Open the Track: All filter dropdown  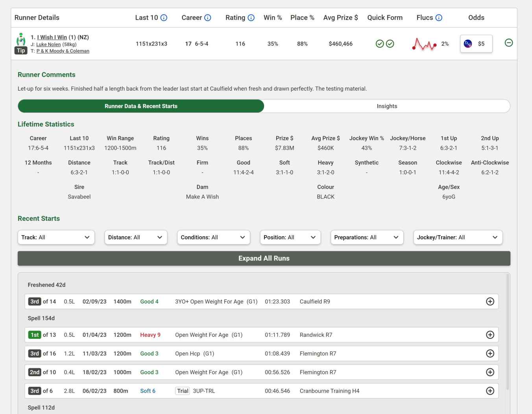(56, 237)
